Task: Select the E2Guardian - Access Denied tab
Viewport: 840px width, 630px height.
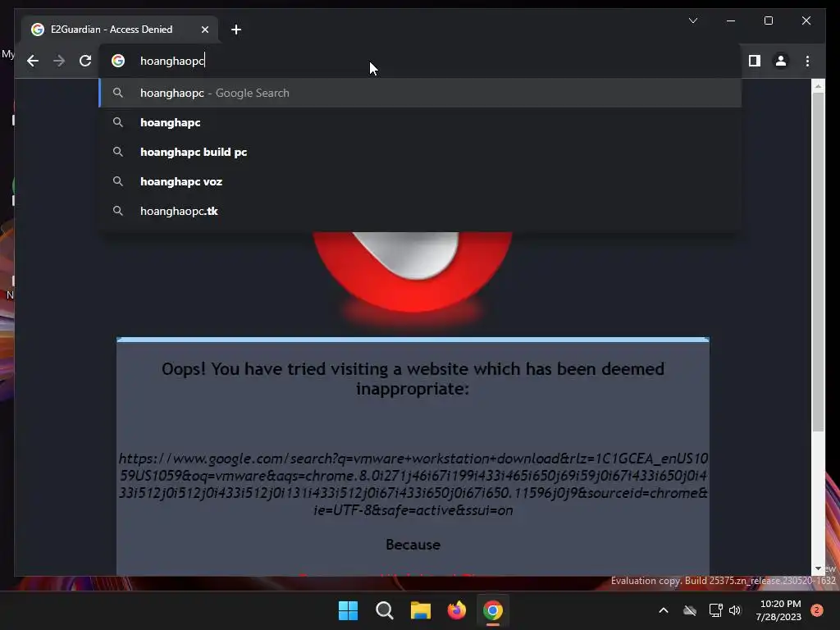Action: (x=120, y=30)
